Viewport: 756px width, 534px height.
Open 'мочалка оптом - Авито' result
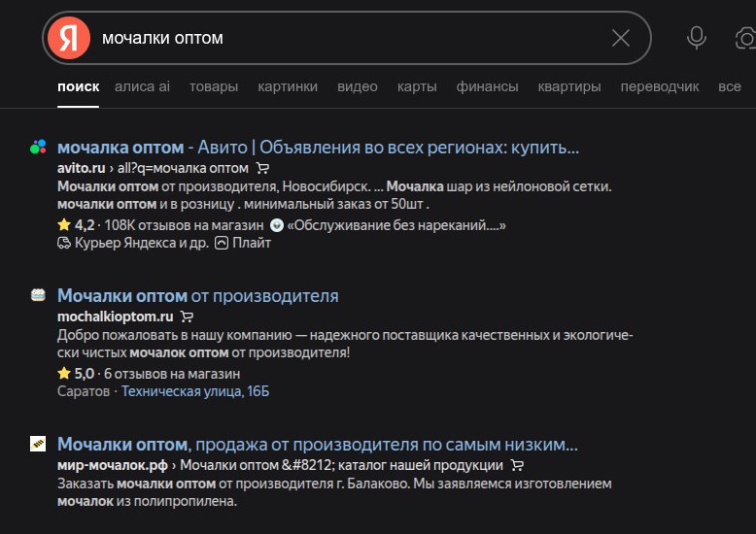[x=318, y=148]
